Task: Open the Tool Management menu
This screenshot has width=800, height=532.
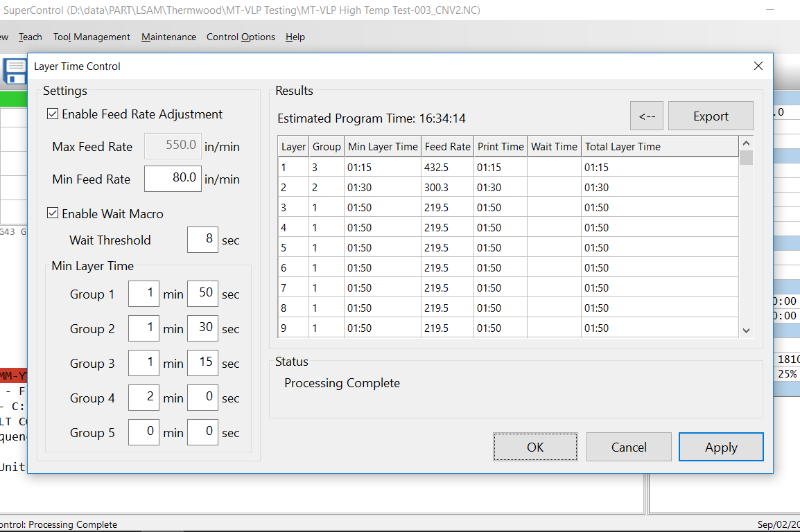Action: point(91,37)
